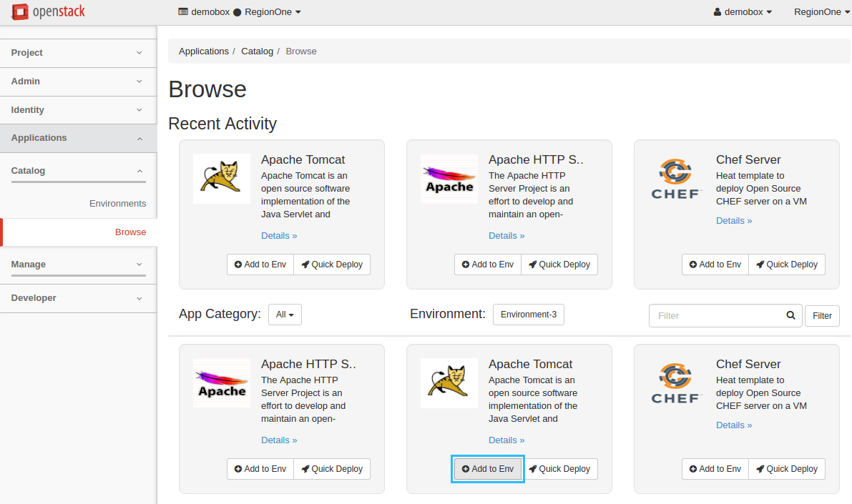
Task: Click the highlighted Add to Env for Apache Tomcat
Action: click(x=487, y=468)
